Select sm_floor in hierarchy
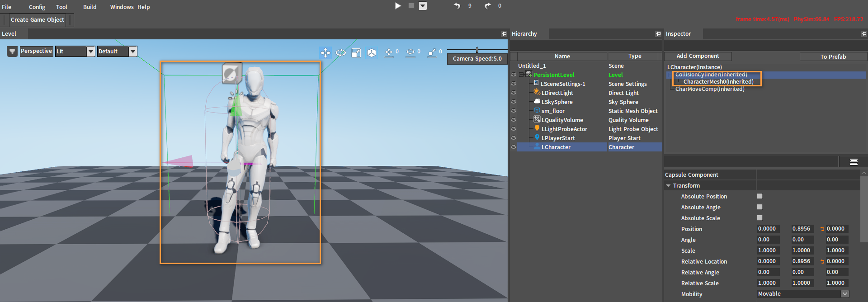 coord(590,111)
